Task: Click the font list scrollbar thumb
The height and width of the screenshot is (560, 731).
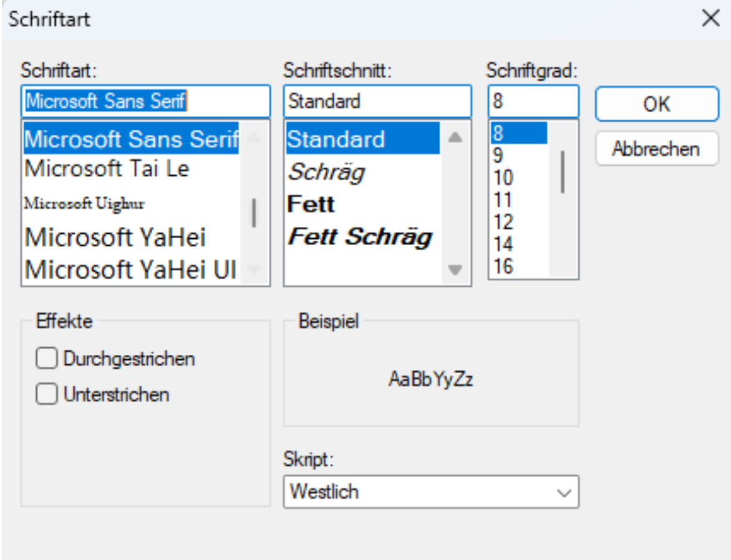Action: click(254, 213)
